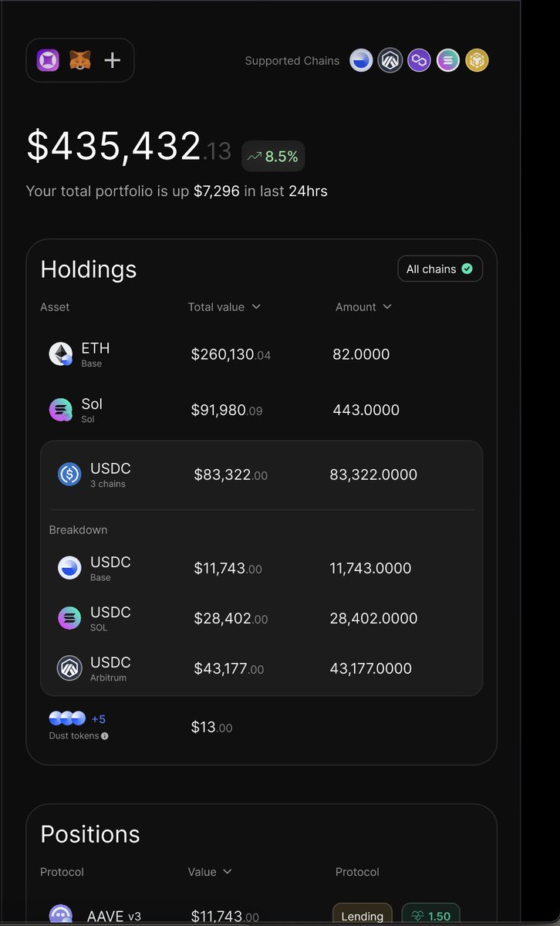Select the Base chain icon in Supported Chains
This screenshot has width=560, height=926.
click(x=361, y=60)
